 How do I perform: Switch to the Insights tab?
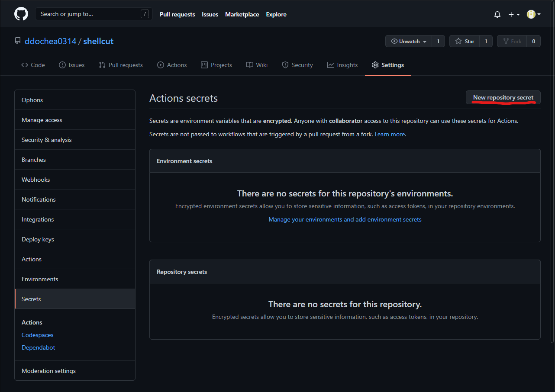(342, 65)
